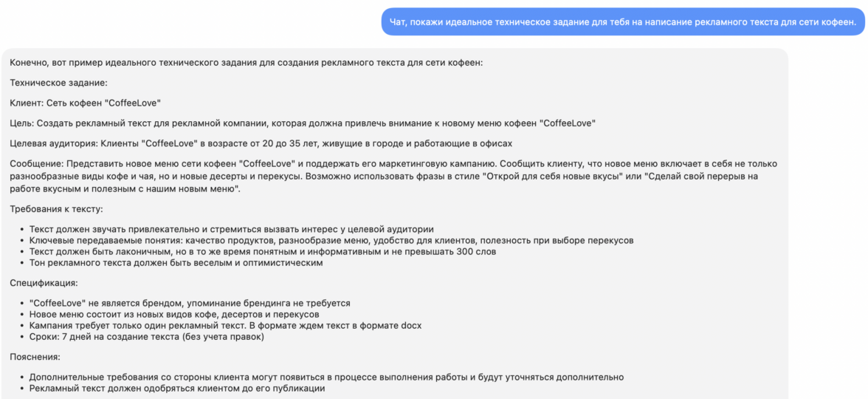Click the "Спецификация:" heading
This screenshot has height=399, width=868.
[x=44, y=283]
